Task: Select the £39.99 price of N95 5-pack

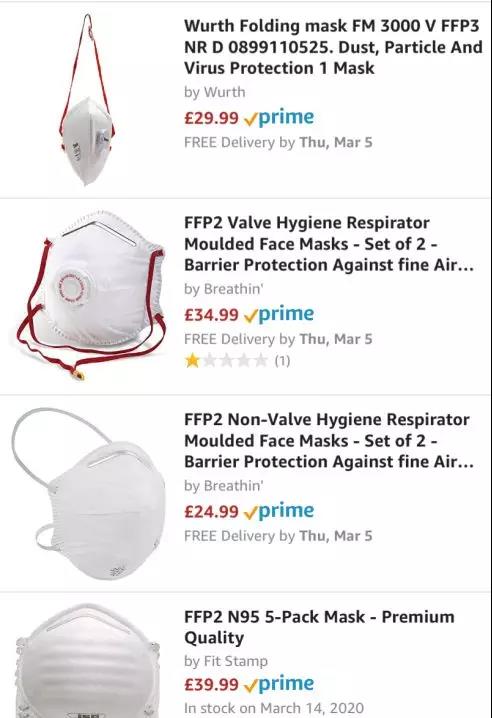Action: point(211,685)
